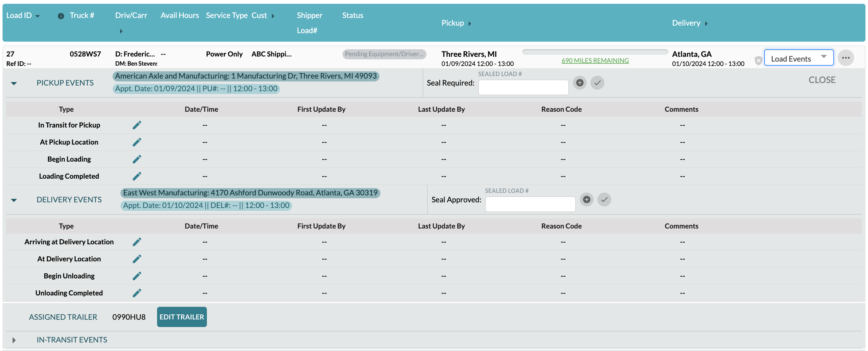Collapse the Delivery Events section
Screen dimensions: 868x351
(14, 200)
